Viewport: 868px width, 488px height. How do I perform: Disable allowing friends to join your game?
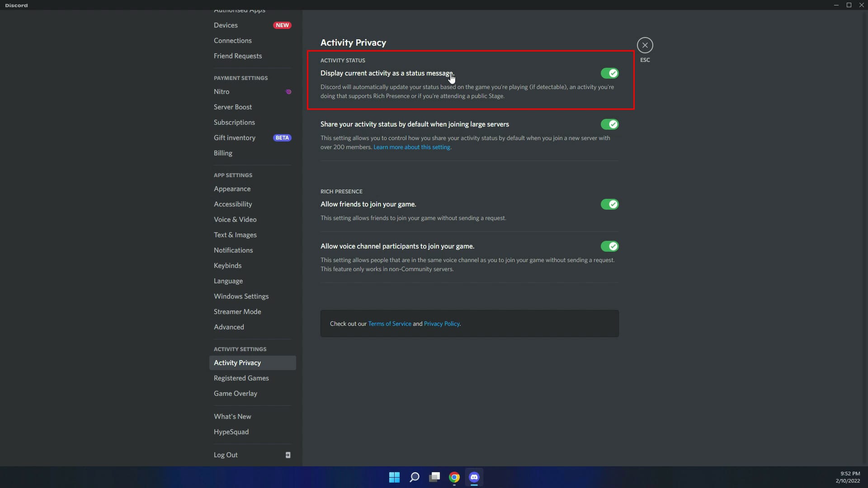click(x=610, y=204)
